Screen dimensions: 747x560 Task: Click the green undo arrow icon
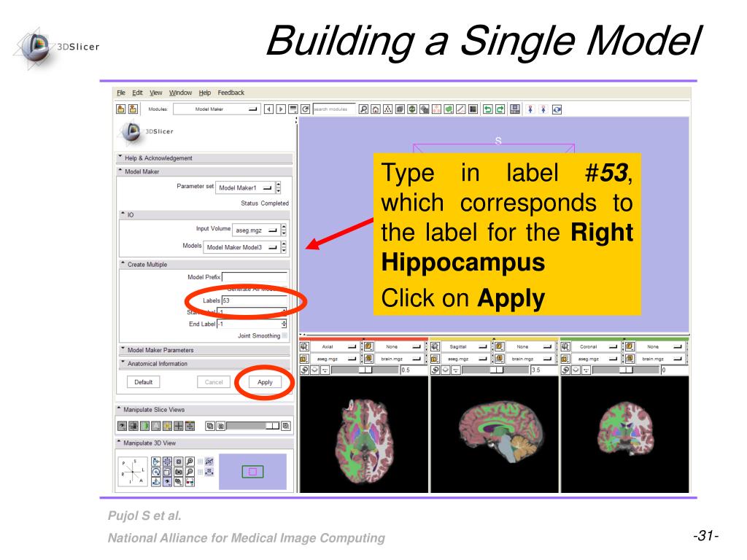(489, 109)
